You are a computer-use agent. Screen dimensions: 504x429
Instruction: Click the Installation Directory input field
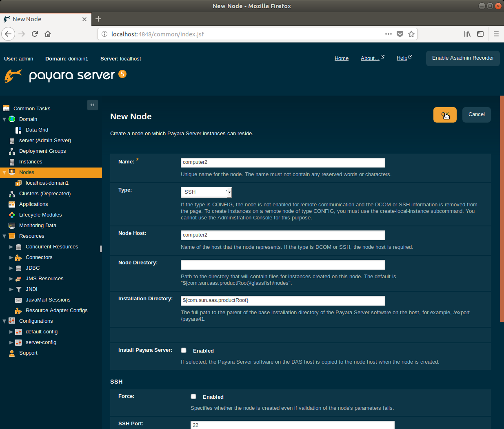[x=283, y=301]
